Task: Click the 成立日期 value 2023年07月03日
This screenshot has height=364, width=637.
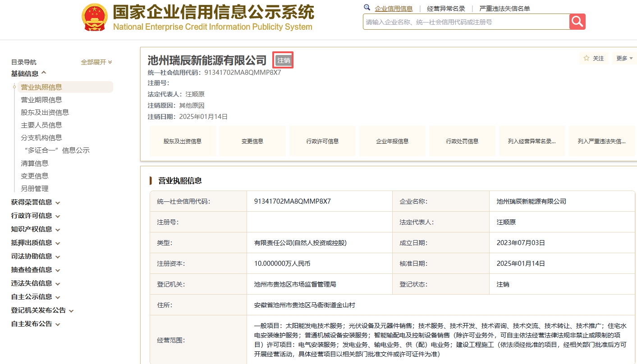Action: (x=521, y=243)
